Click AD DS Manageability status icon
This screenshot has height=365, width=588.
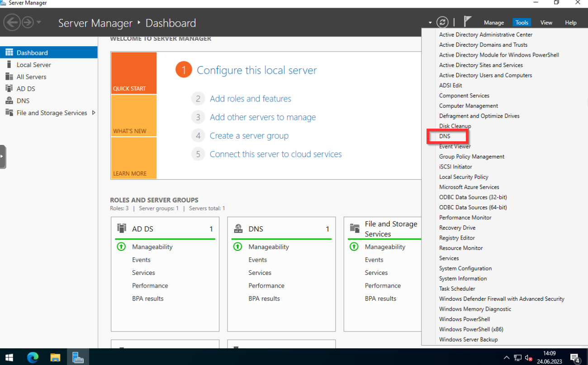(x=121, y=247)
